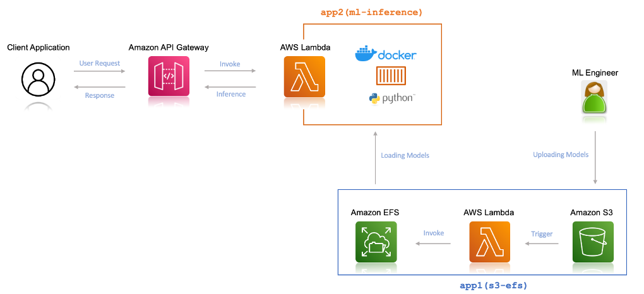
Task: Click the app2(ml-inference) title
Action: (x=371, y=13)
